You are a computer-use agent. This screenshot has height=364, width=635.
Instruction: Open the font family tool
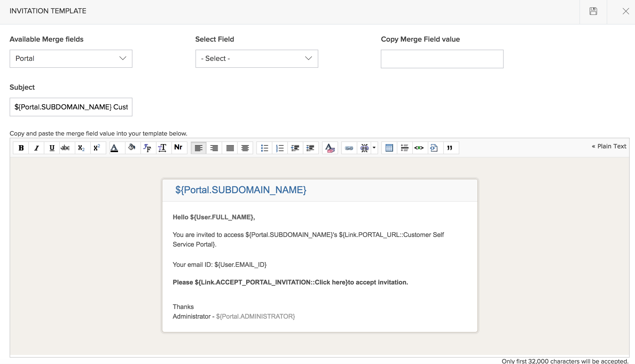(147, 148)
